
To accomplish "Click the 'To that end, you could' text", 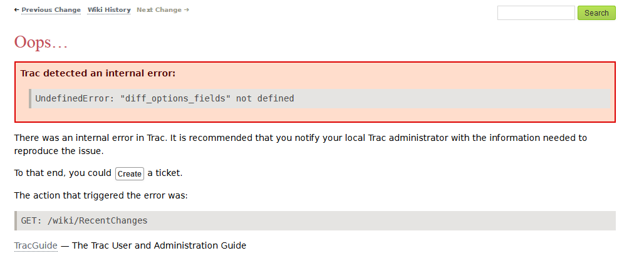I will point(63,173).
